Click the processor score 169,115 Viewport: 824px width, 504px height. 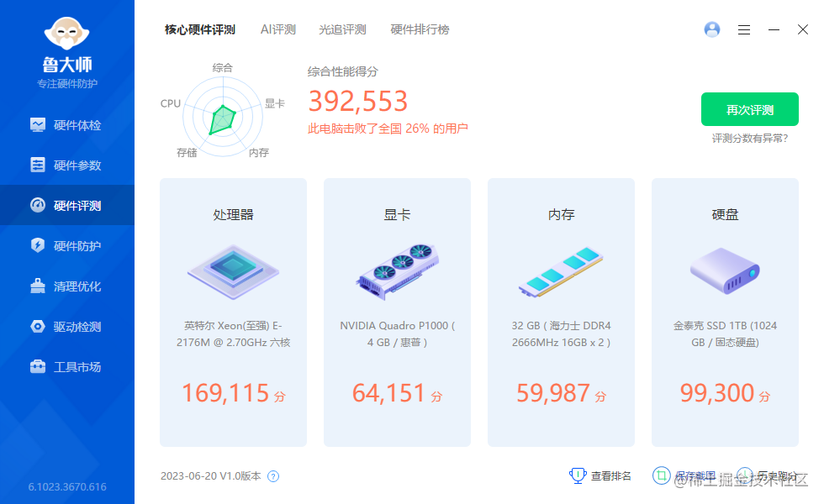[226, 393]
